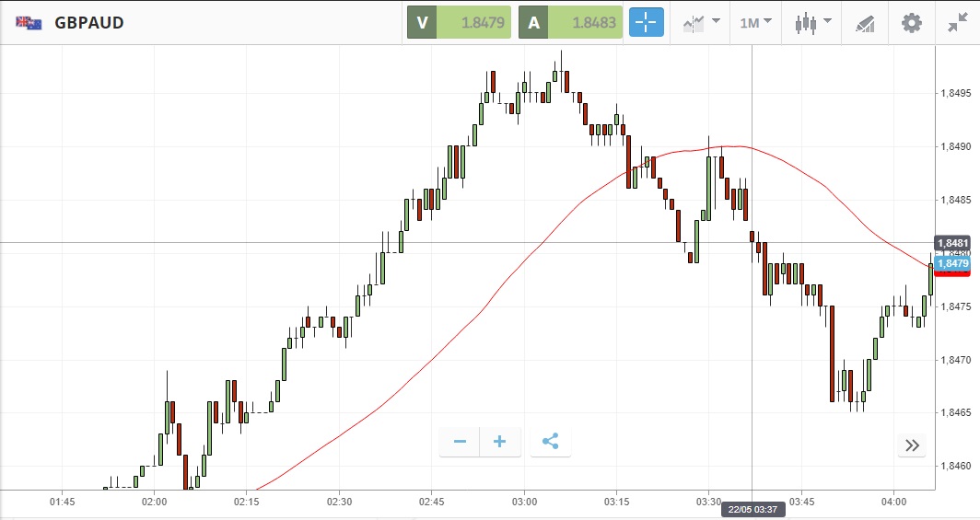The image size is (980, 520).
Task: Select the drawing tools pencil icon
Action: 864,23
